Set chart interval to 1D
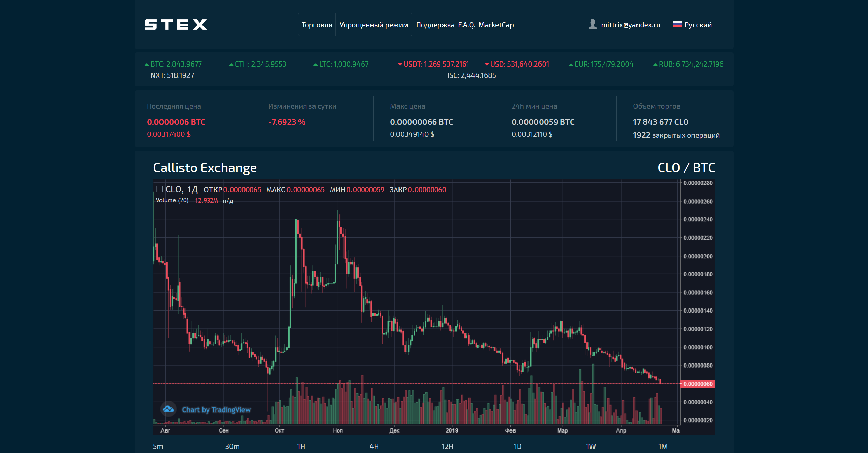868x453 pixels. click(x=517, y=446)
